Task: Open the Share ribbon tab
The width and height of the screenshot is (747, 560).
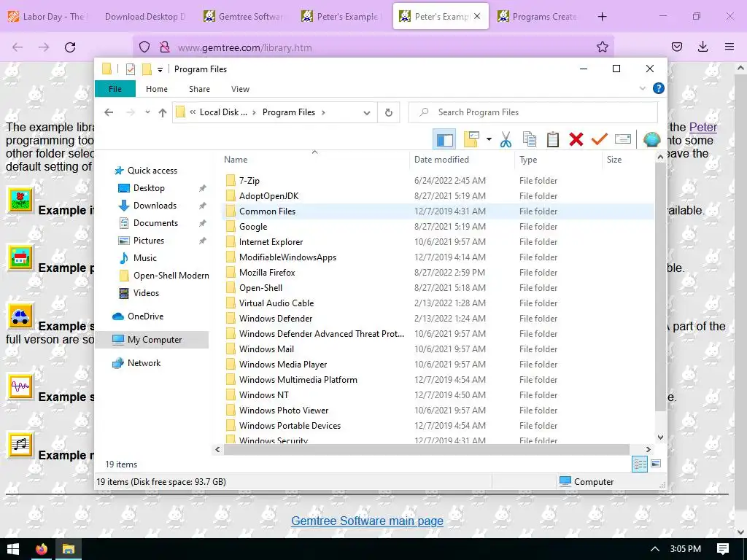Action: tap(199, 89)
